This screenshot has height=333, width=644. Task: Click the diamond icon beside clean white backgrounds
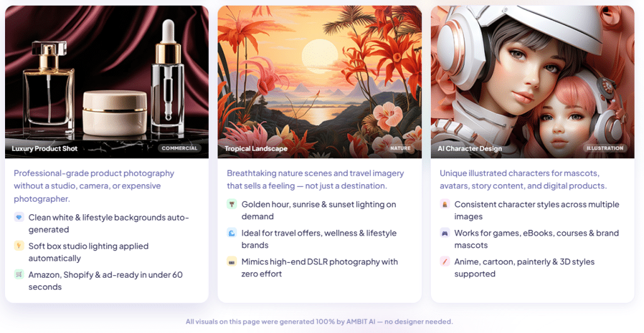coord(19,217)
